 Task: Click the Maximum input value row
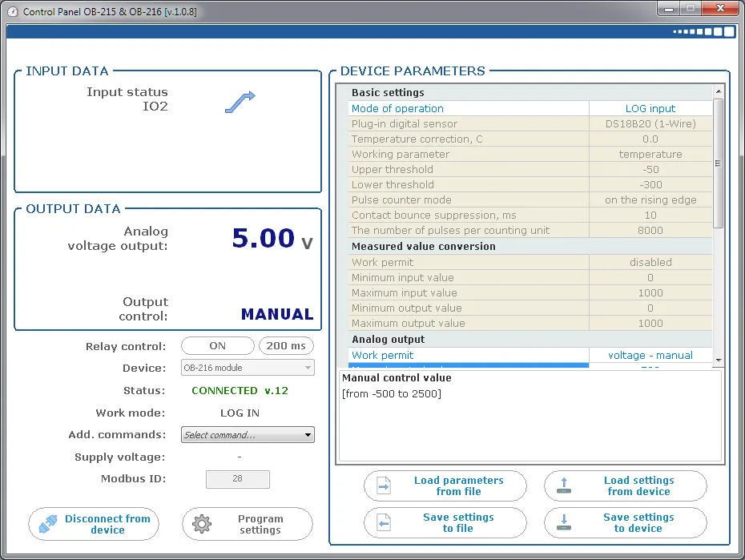click(x=530, y=292)
